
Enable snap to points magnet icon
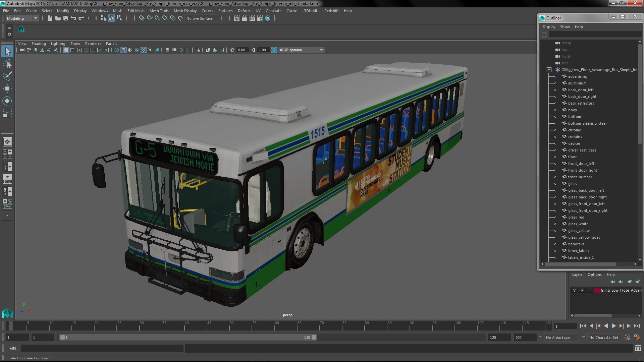pos(157,18)
